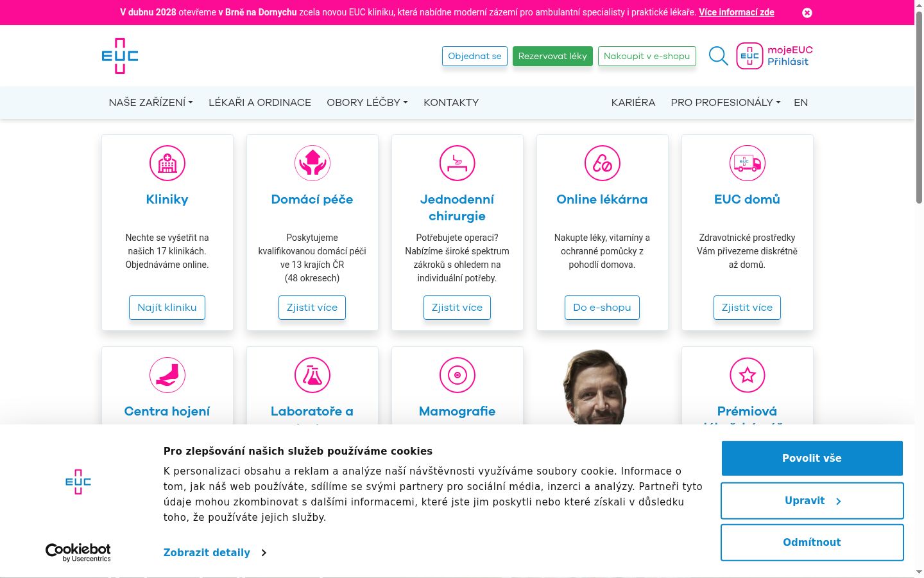Viewport: 924px width, 578px height.
Task: Click the scrollbar down arrow
Action: tap(919, 572)
